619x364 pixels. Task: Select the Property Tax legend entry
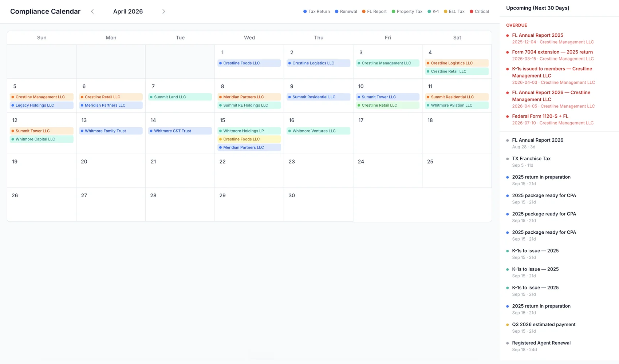[x=407, y=12]
